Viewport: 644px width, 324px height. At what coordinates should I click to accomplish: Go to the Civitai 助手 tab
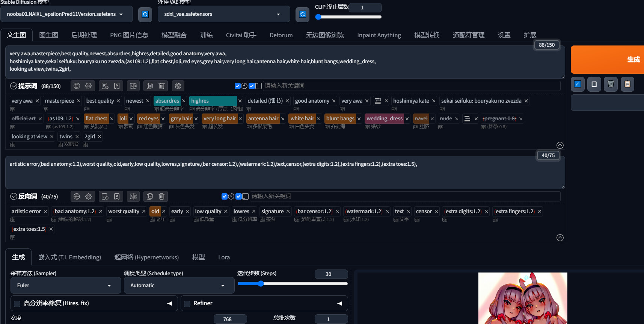coord(241,35)
